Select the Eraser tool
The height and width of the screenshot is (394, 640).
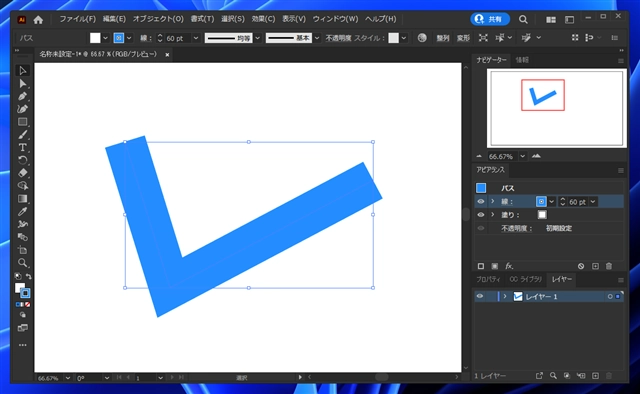22,173
